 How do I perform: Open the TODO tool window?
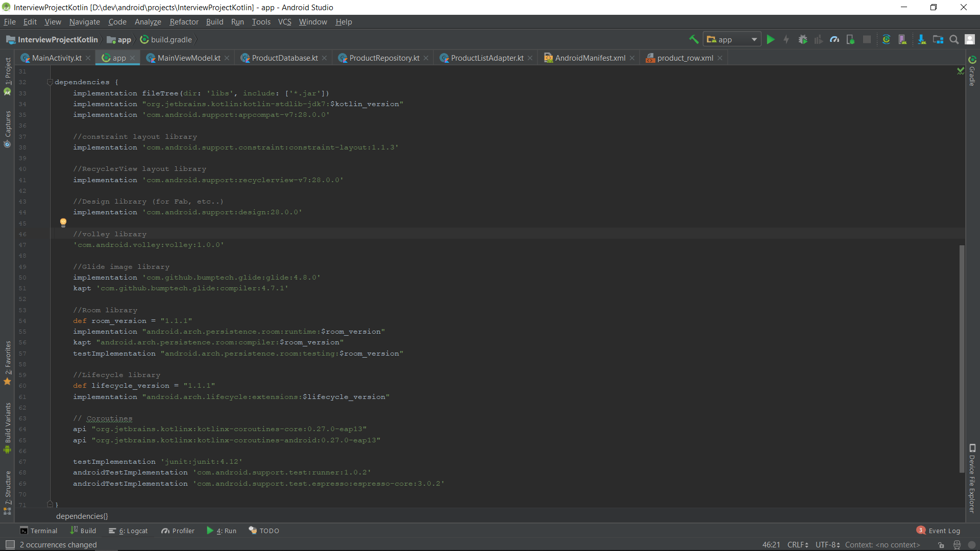tap(264, 531)
